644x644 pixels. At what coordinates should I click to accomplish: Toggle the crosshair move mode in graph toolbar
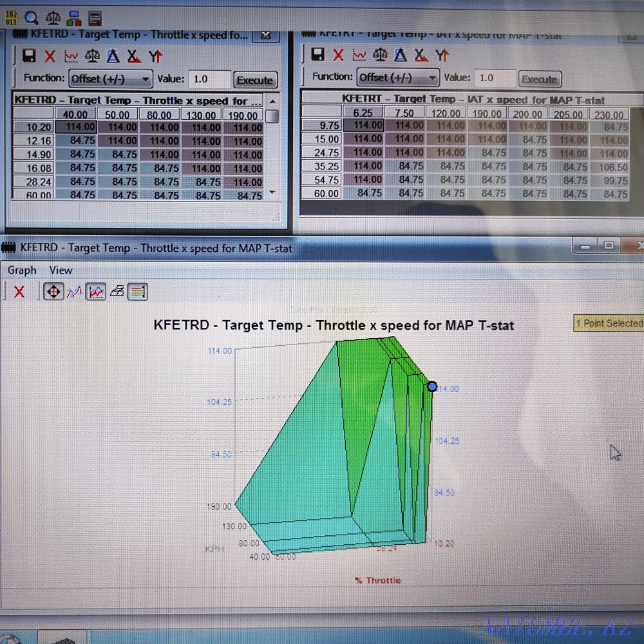[x=53, y=292]
